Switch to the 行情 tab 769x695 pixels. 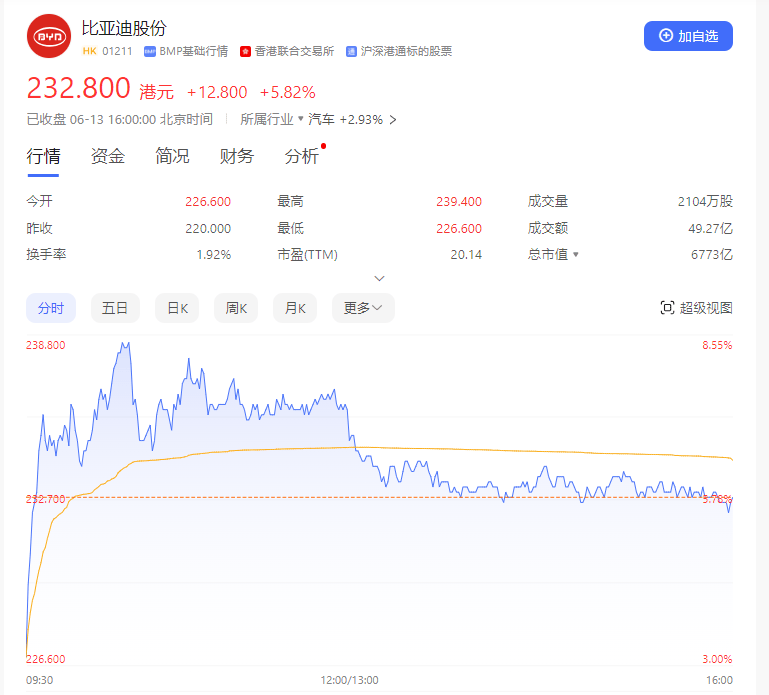[43, 156]
